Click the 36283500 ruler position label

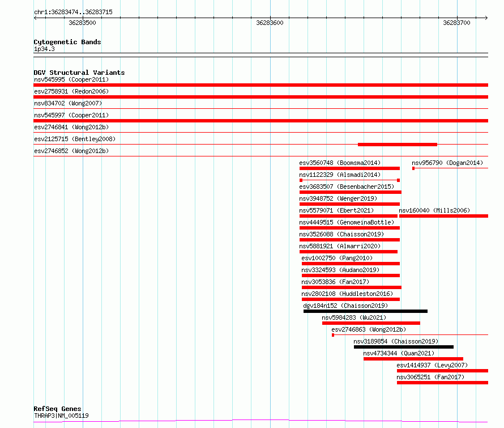[82, 23]
